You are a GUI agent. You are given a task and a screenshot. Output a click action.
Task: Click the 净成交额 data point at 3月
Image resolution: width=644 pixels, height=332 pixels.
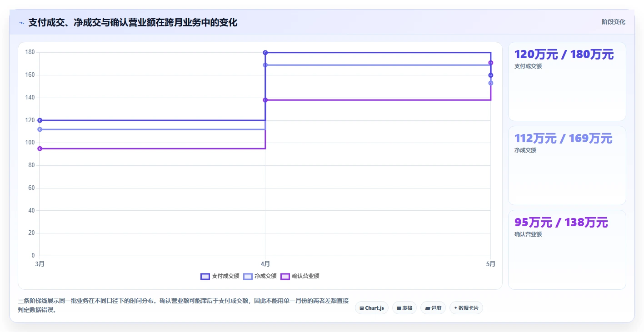tap(40, 129)
